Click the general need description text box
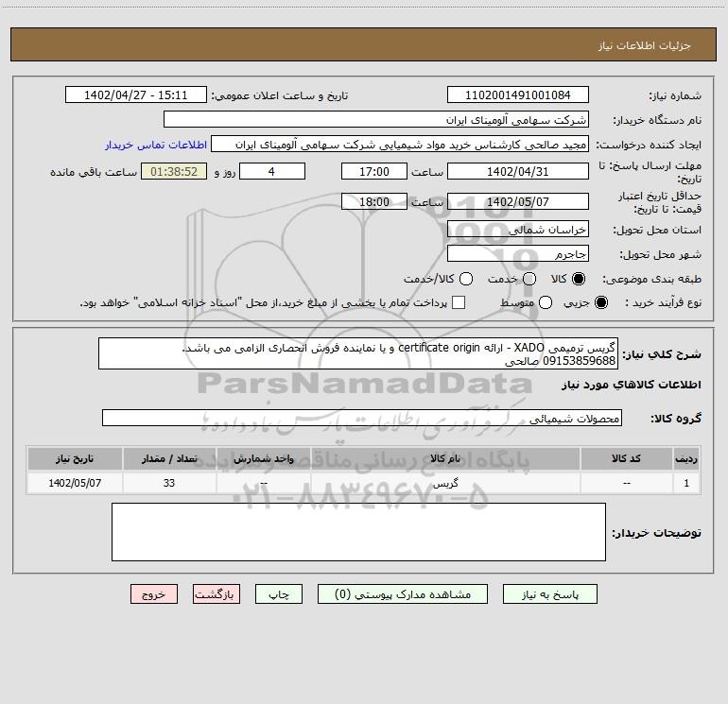728x704 pixels. [x=358, y=353]
